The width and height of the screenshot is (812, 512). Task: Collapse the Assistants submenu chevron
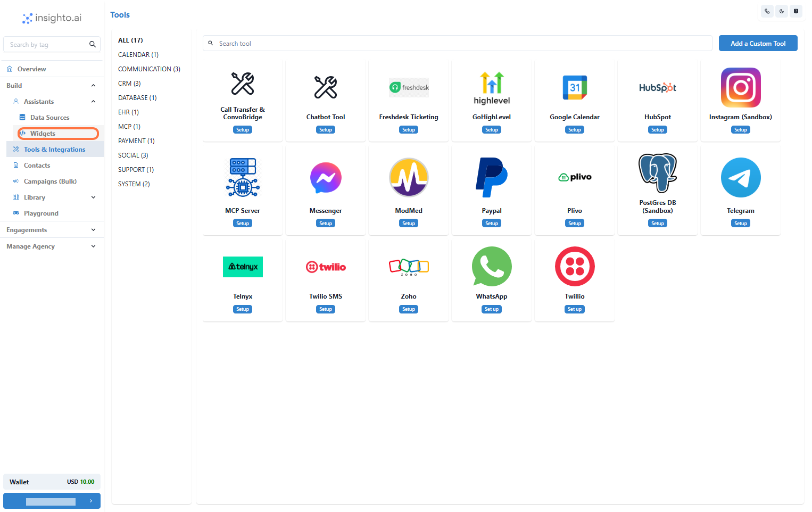[94, 102]
